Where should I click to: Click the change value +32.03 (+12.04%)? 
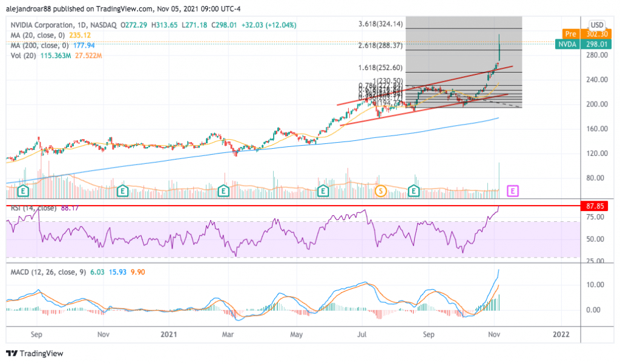(268, 25)
